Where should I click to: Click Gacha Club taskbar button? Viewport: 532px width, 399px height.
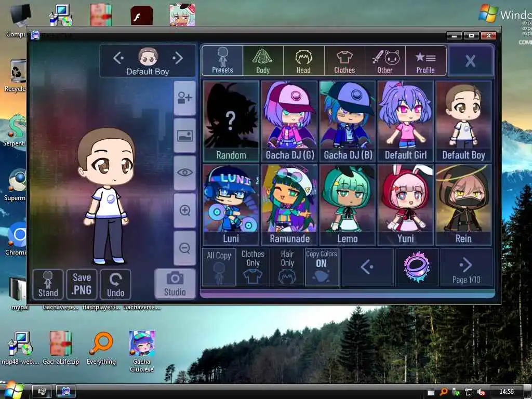[x=65, y=392]
